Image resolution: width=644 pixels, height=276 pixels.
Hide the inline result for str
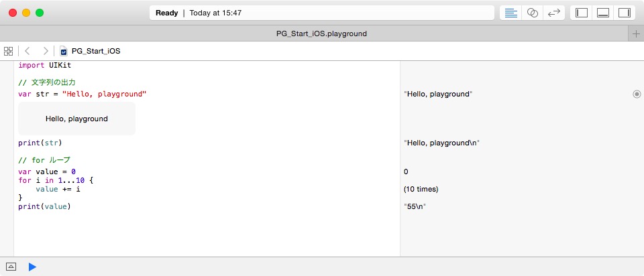(x=637, y=94)
